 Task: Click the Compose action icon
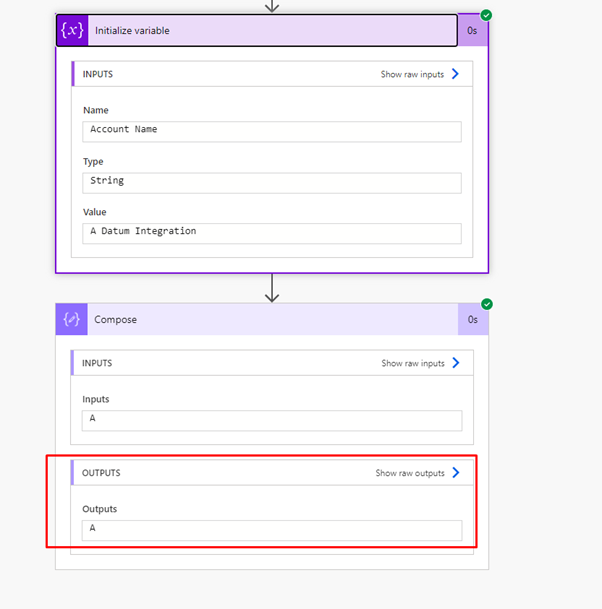coord(71,319)
